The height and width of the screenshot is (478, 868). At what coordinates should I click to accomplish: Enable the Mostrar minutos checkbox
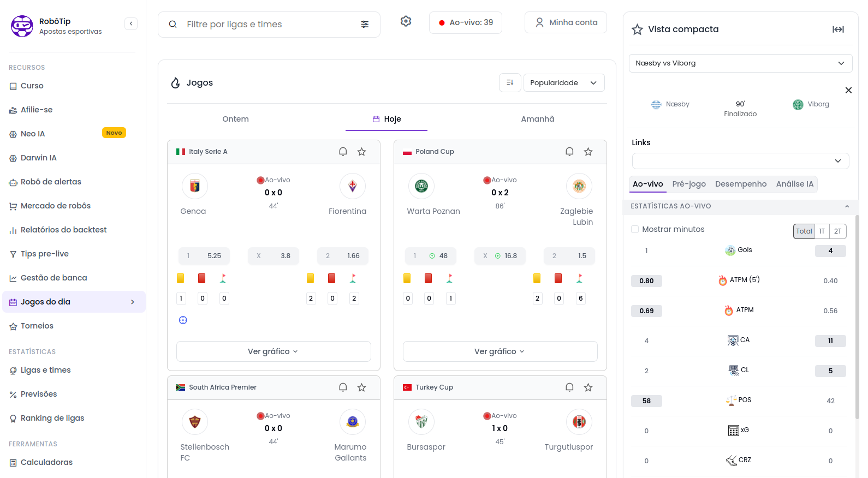(x=635, y=229)
